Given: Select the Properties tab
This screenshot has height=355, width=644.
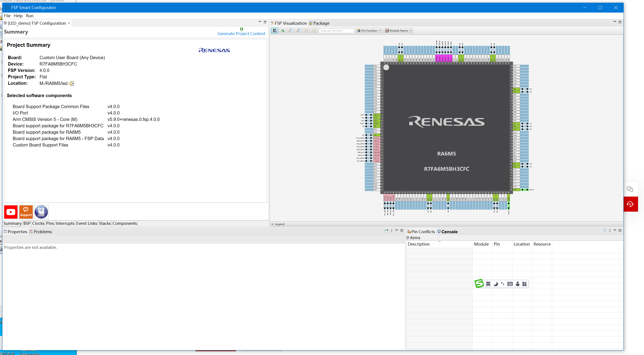Looking at the screenshot, I should [15, 232].
